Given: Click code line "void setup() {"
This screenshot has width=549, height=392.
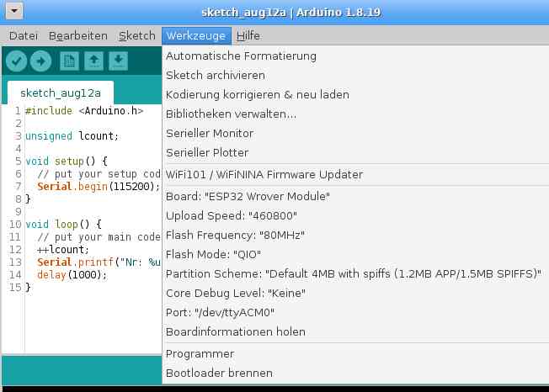Looking at the screenshot, I should coord(67,162).
